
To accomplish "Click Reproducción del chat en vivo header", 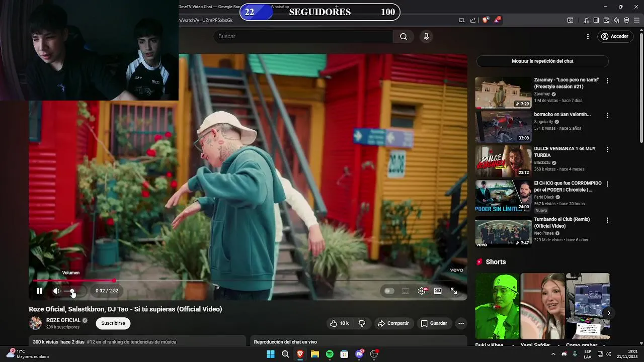I will pyautogui.click(x=285, y=342).
